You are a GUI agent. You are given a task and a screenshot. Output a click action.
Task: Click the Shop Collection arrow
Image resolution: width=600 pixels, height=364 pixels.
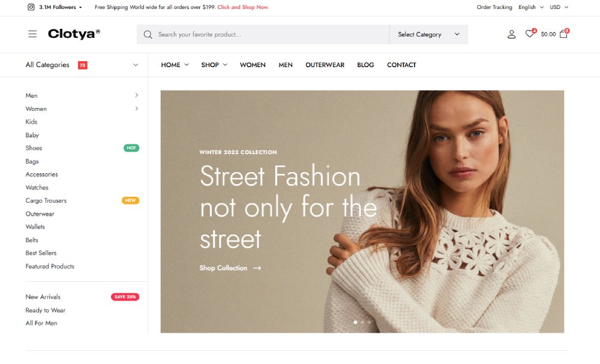257,268
